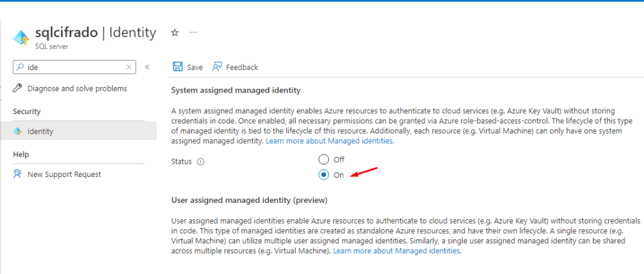Open Diagnose and solve problems
Screen dimensions: 644x274
point(77,88)
